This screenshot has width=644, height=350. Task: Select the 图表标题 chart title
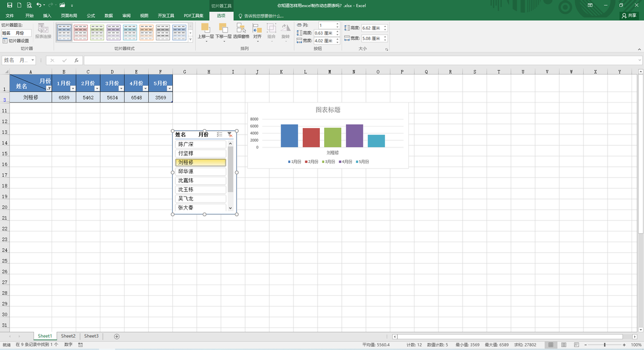click(328, 110)
